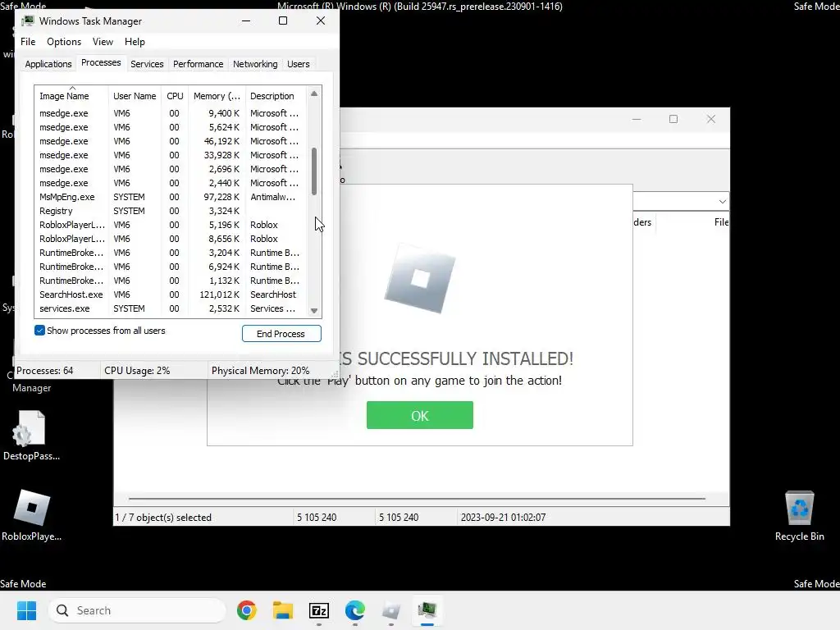
Task: Select the Registry process row
Action: pos(171,211)
